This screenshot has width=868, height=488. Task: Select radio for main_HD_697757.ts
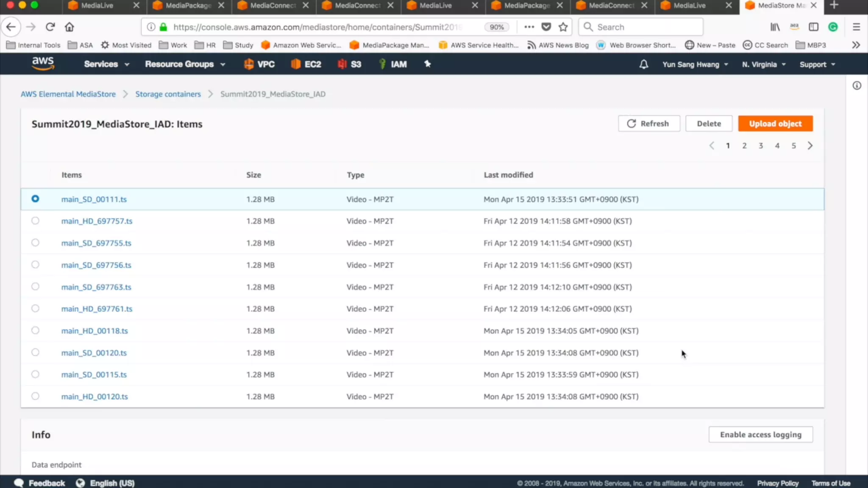pos(35,221)
